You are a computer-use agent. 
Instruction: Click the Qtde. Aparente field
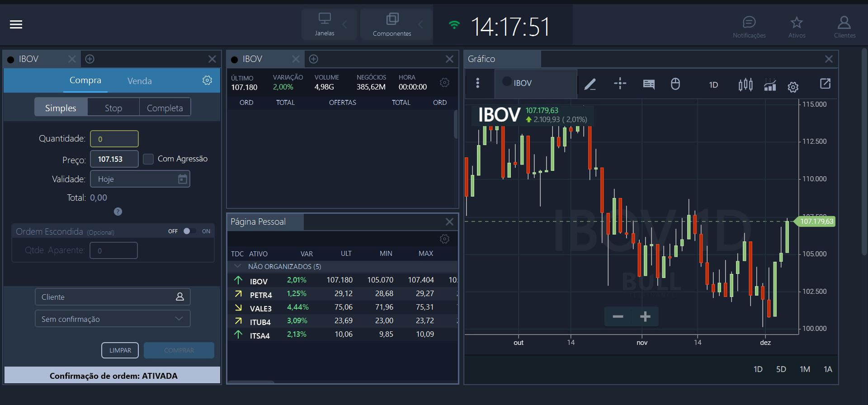click(113, 250)
